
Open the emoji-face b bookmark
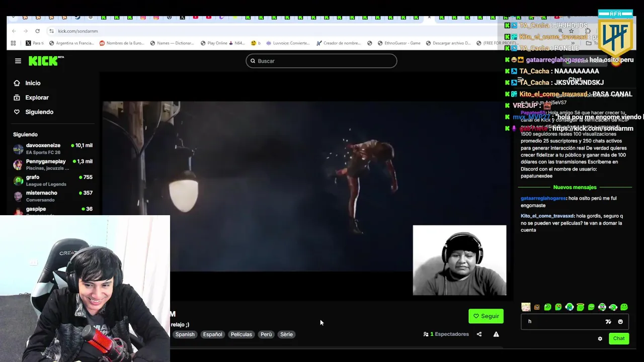(x=256, y=43)
